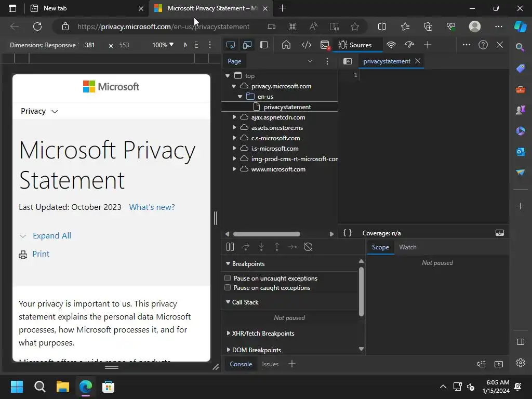The width and height of the screenshot is (532, 399).
Task: Switch to the Watch tab
Action: [x=407, y=247]
